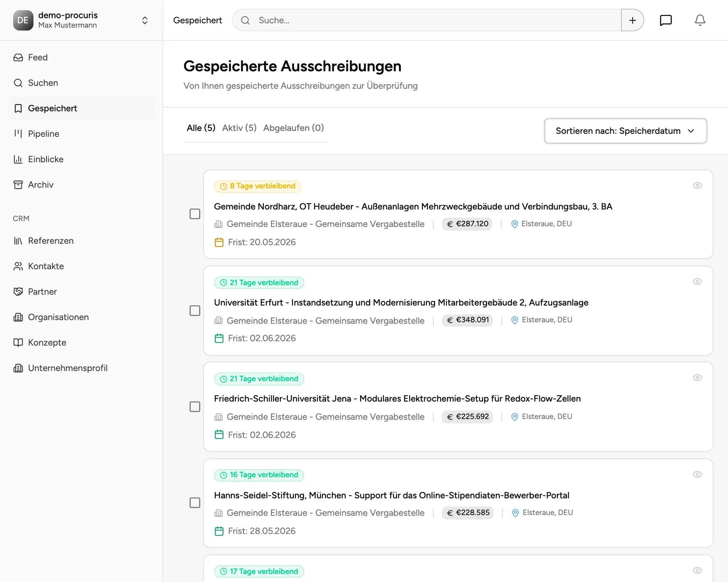Click the Referenzen library icon
Screen dimensions: 728x582
pyautogui.click(x=18, y=241)
